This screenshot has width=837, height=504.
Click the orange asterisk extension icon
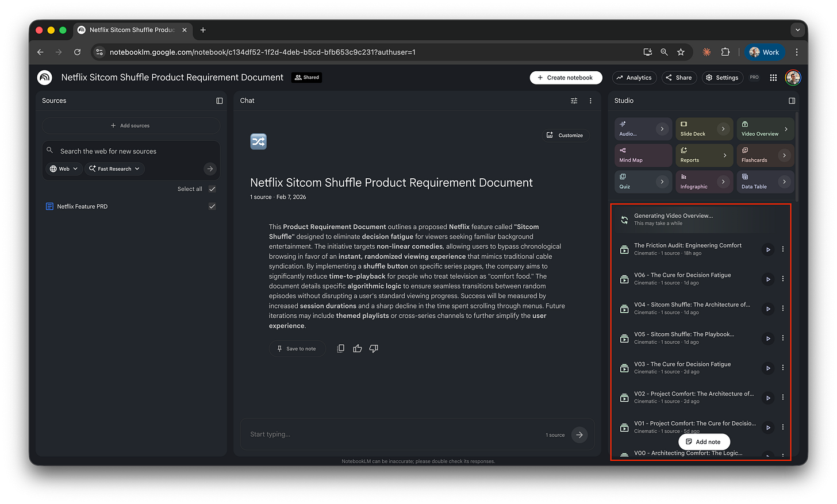click(x=707, y=52)
